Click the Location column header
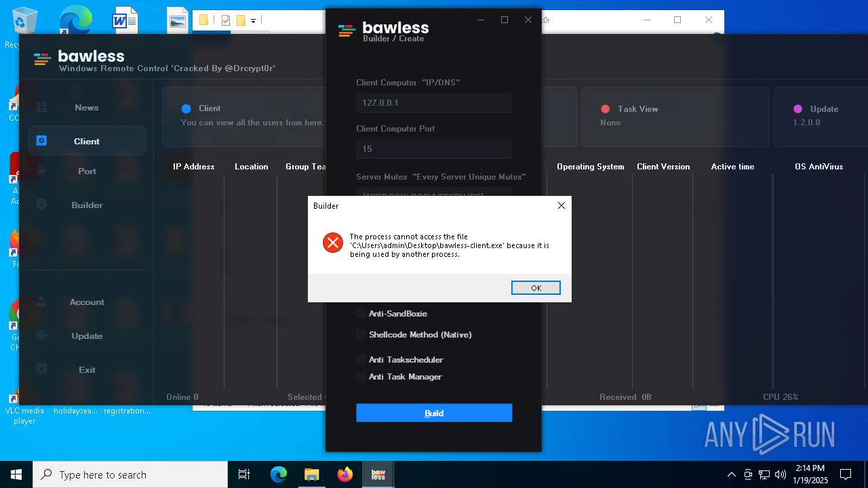Screen dimensions: 868x488 pyautogui.click(x=251, y=167)
